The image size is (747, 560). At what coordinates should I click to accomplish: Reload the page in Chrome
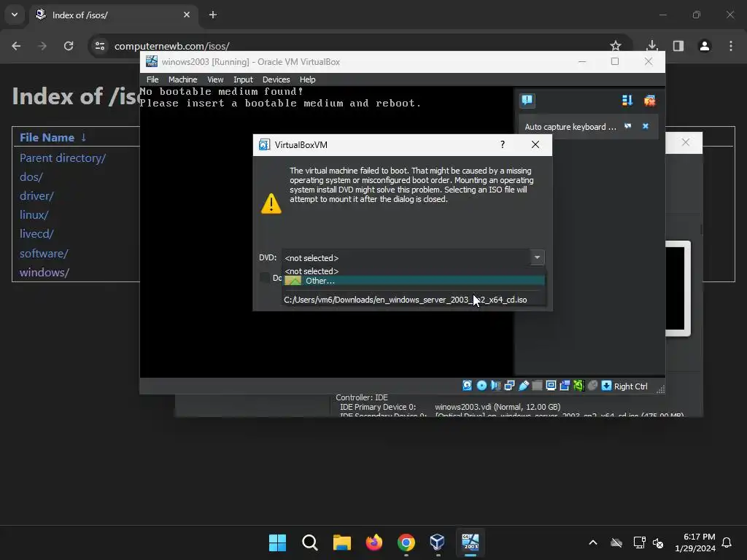[69, 46]
